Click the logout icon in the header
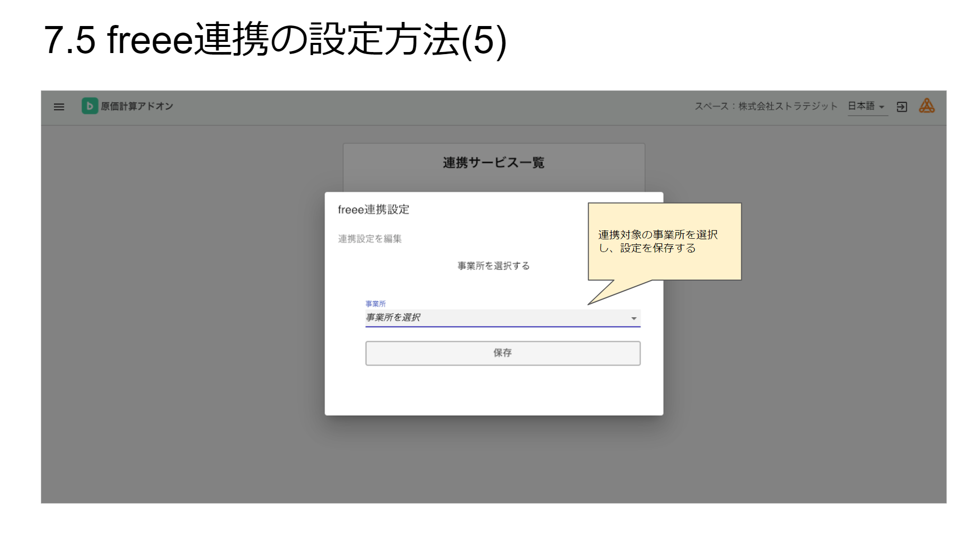The image size is (980, 551). (902, 107)
